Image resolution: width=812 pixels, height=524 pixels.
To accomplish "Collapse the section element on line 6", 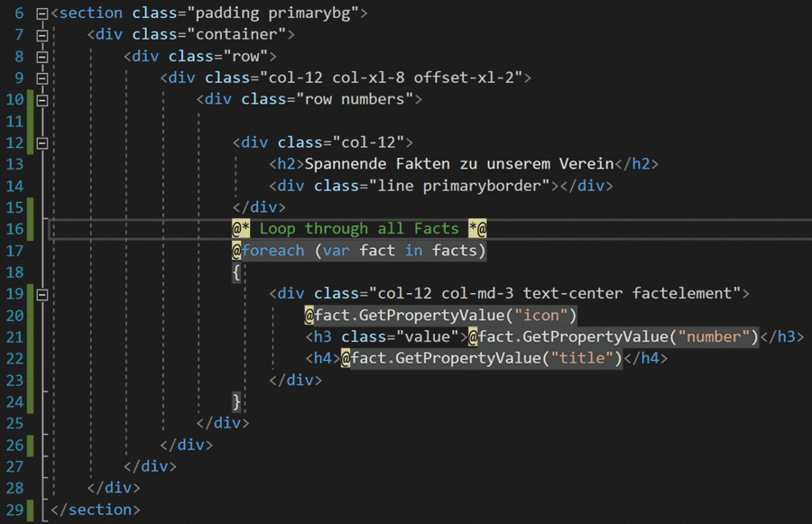I will tap(42, 14).
